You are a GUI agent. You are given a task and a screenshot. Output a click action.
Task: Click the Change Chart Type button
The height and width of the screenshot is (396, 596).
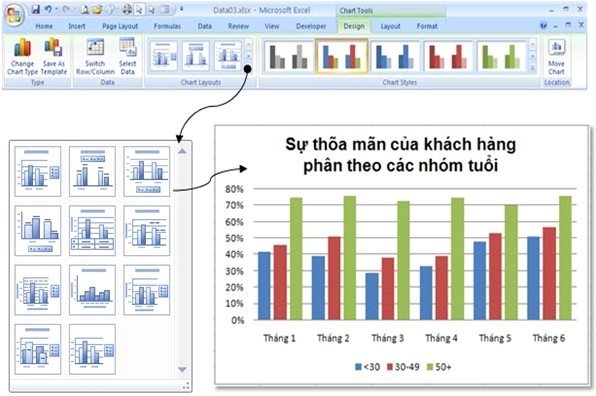(22, 56)
